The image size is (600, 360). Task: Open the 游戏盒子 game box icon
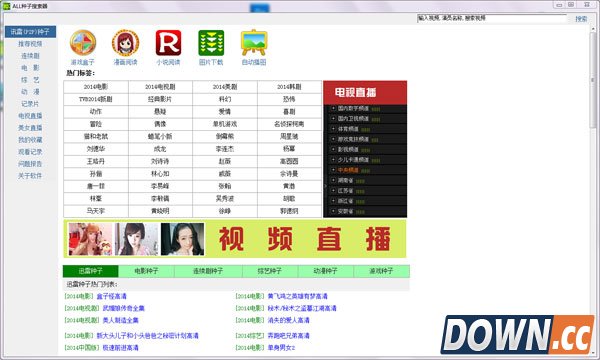tap(83, 43)
